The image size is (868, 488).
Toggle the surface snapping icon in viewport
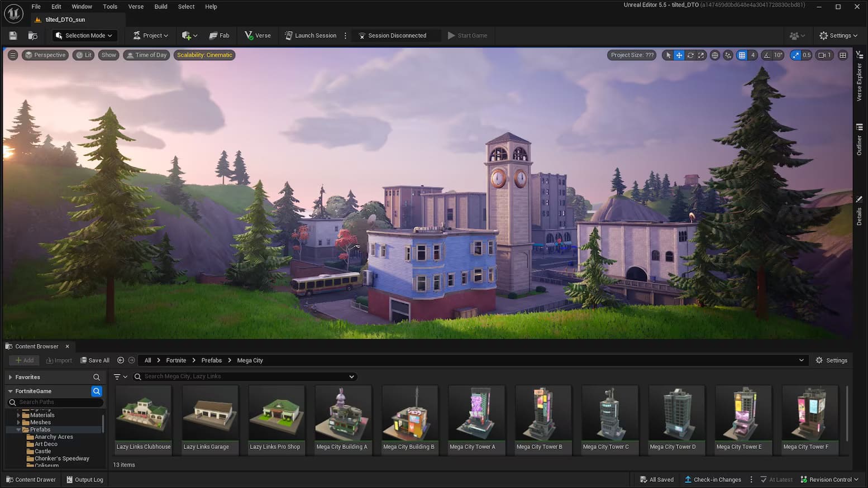coord(728,55)
